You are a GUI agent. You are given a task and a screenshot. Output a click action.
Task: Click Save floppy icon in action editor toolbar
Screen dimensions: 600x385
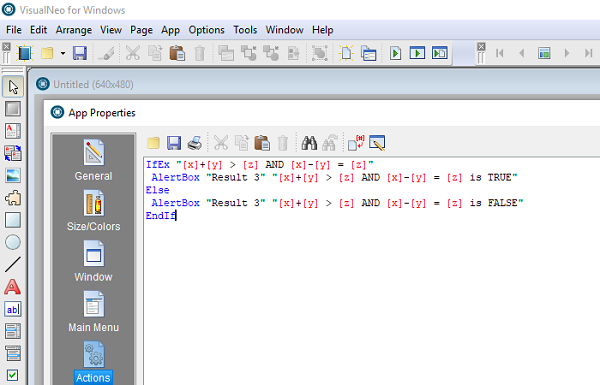[x=174, y=143]
